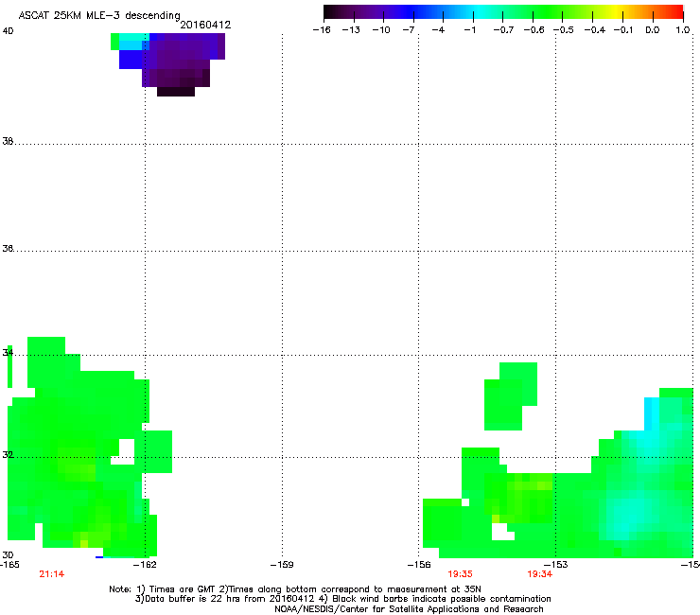Image resolution: width=700 pixels, height=615 pixels.
Task: Click the colorbar label 1.0
Action: 683,30
